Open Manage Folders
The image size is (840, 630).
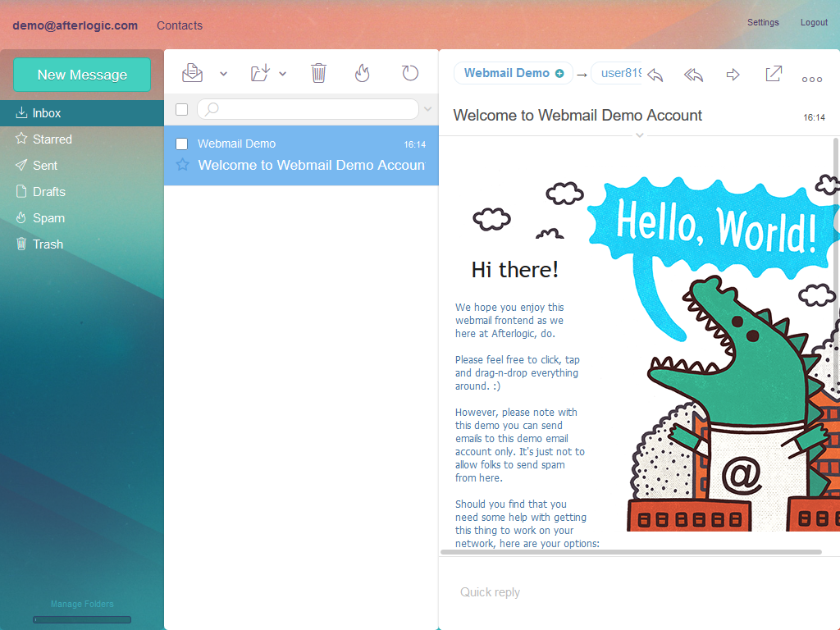click(82, 604)
